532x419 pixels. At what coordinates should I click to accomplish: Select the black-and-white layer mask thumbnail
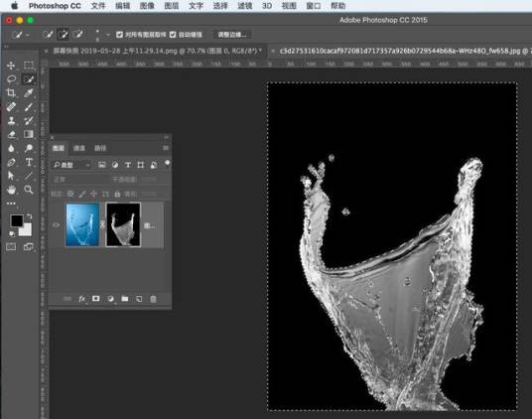click(123, 224)
